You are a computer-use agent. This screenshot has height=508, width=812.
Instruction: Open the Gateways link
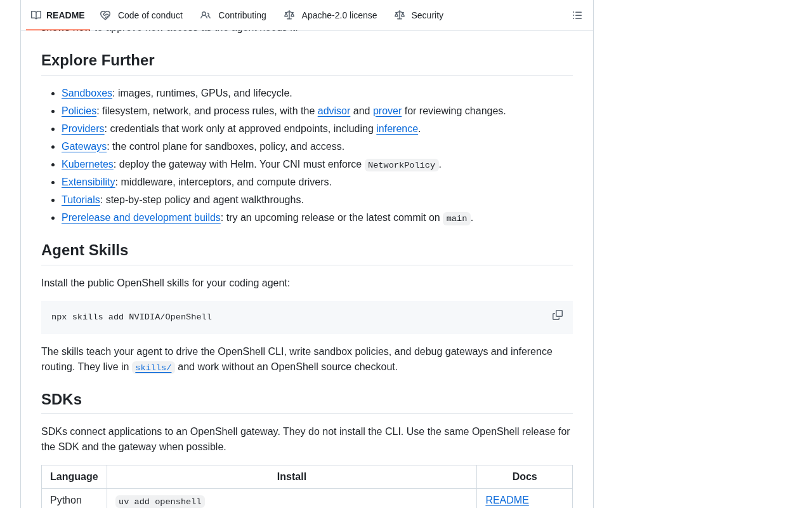[x=84, y=146]
